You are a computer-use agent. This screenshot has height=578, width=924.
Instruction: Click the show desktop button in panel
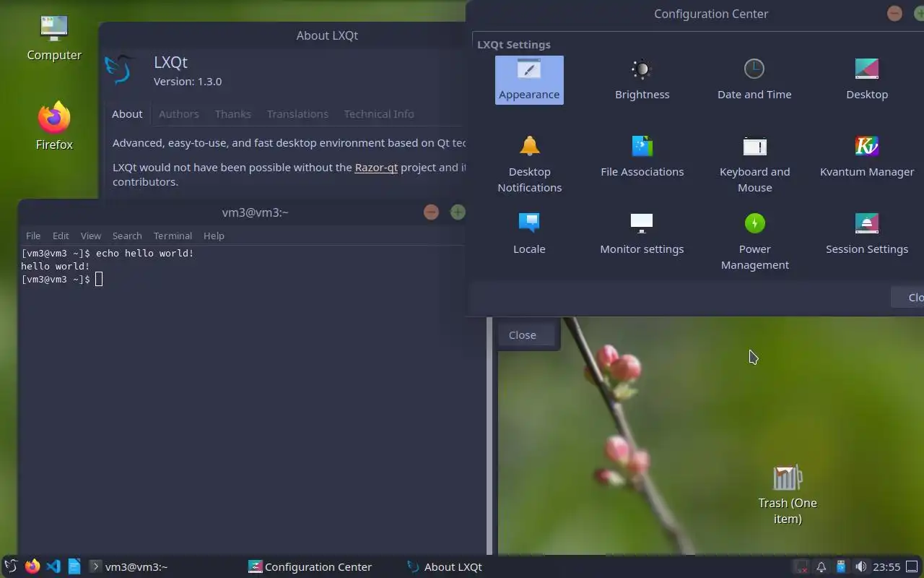(x=912, y=567)
